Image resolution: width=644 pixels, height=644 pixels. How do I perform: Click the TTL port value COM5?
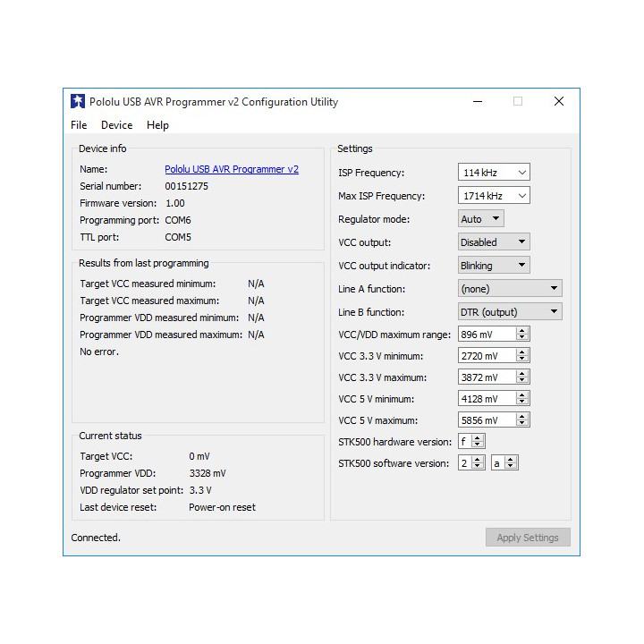[x=178, y=237]
